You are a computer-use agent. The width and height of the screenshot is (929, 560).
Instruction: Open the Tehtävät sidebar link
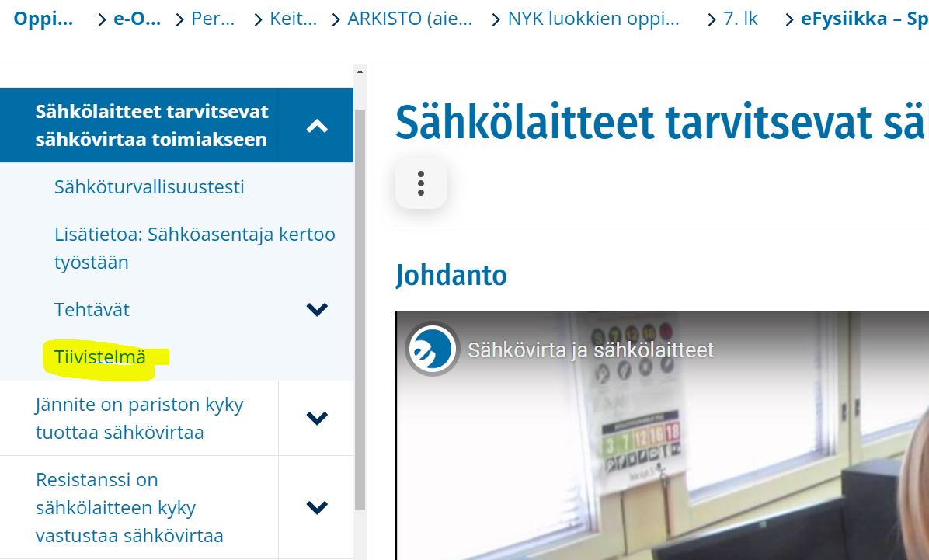(92, 310)
